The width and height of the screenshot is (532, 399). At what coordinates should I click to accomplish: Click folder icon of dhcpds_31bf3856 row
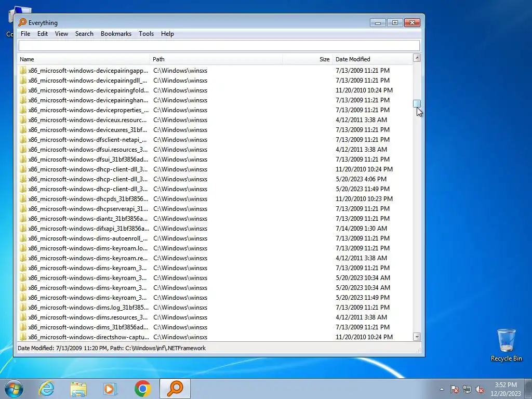[23, 199]
